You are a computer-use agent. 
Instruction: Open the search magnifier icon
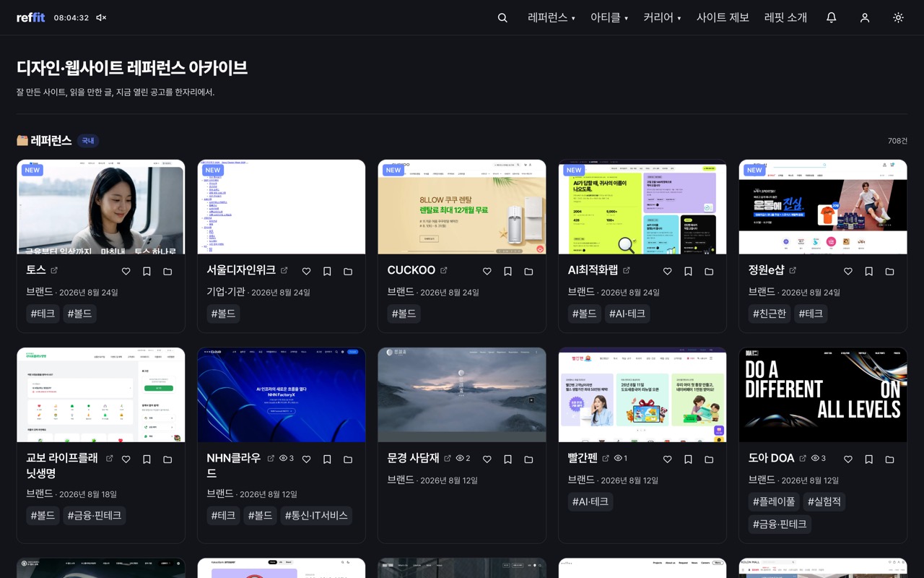(x=502, y=17)
